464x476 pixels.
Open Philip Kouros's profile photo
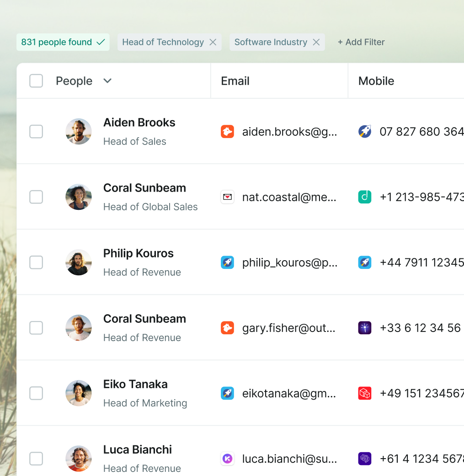click(79, 262)
